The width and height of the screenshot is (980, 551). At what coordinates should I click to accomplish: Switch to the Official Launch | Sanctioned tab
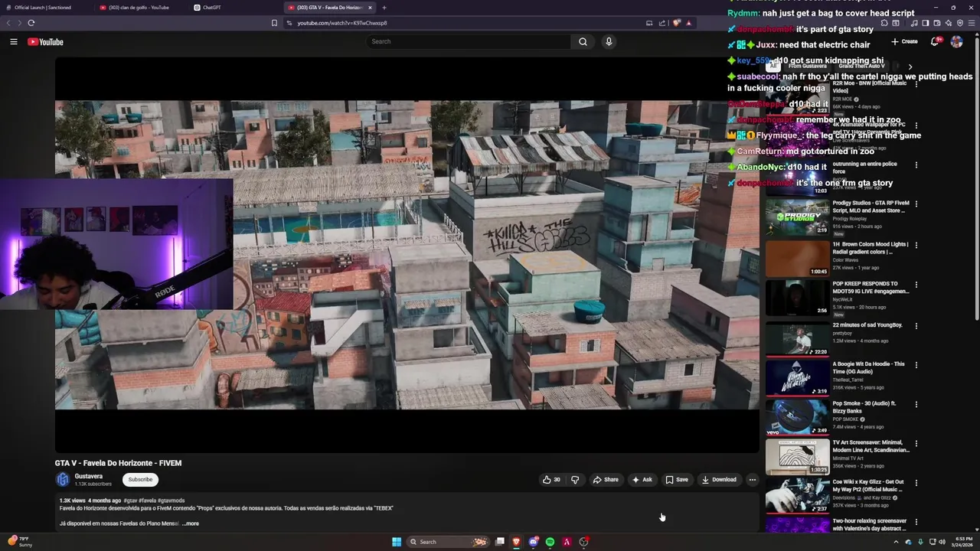coord(43,8)
